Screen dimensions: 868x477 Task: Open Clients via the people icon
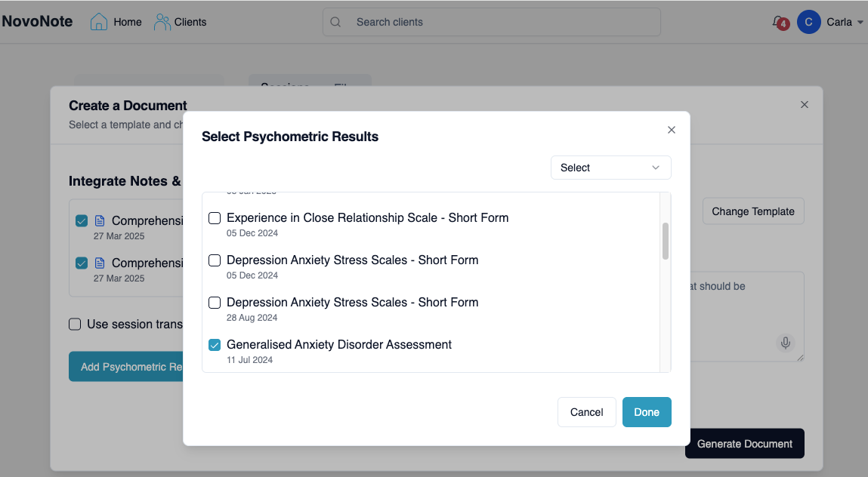tap(162, 22)
